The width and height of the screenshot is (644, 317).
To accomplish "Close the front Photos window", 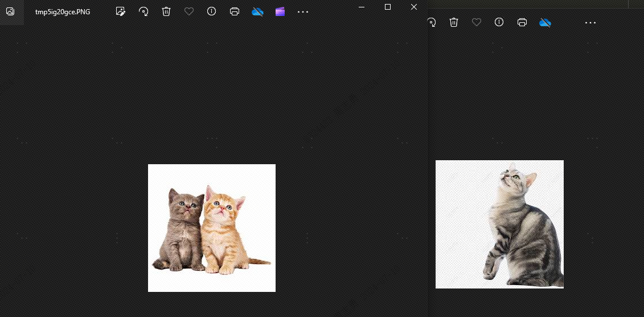I will click(414, 7).
